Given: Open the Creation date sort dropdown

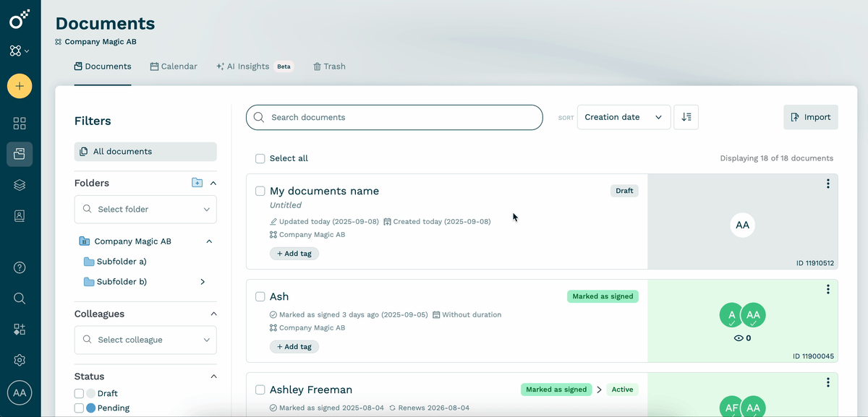Looking at the screenshot, I should click(624, 116).
